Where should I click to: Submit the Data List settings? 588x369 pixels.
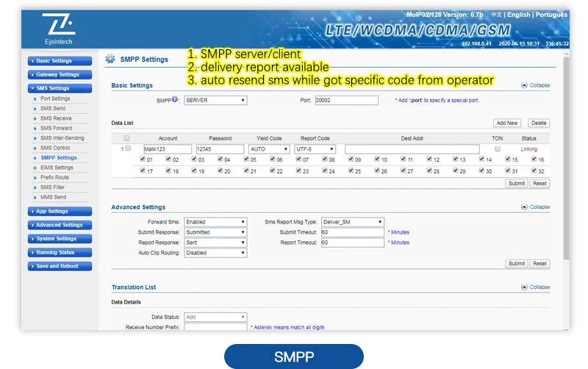pyautogui.click(x=517, y=183)
